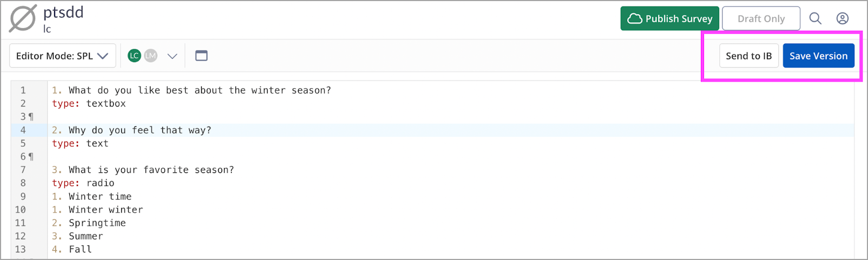Click the Send to IB button
Screen dimensions: 868x260
tap(749, 56)
